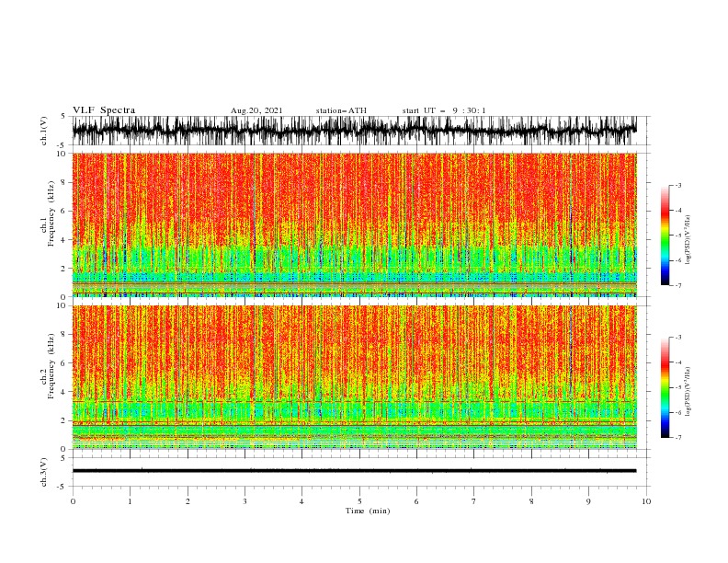Click inside the ch.1 spectrogram panel
The width and height of the screenshot is (728, 563).
pos(354,224)
